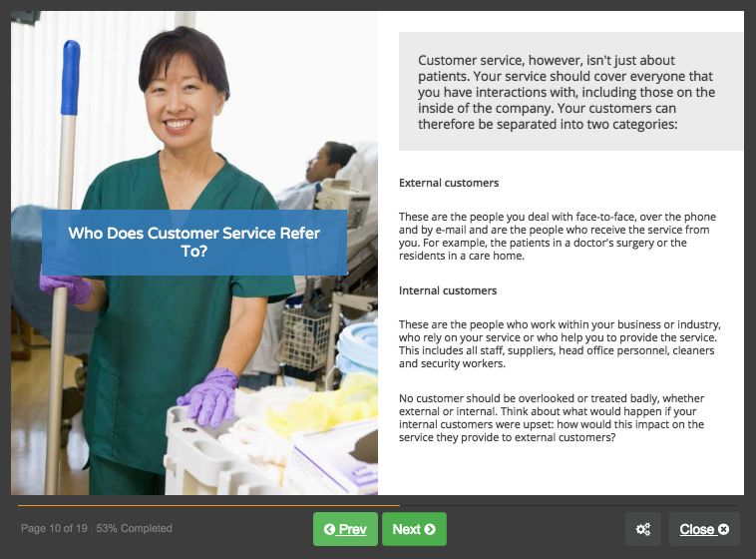Click the X icon beside Close
The height and width of the screenshot is (559, 756).
coord(723,530)
